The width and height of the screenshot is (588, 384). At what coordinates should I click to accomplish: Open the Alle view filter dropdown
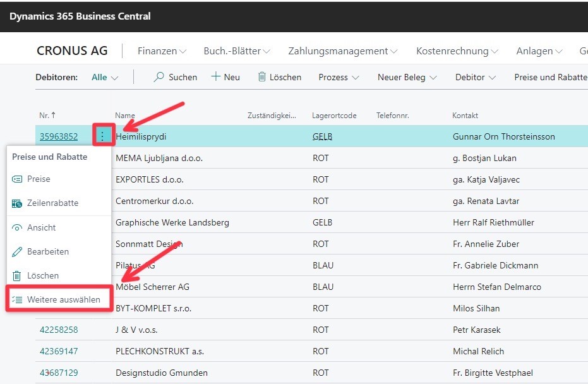point(105,77)
